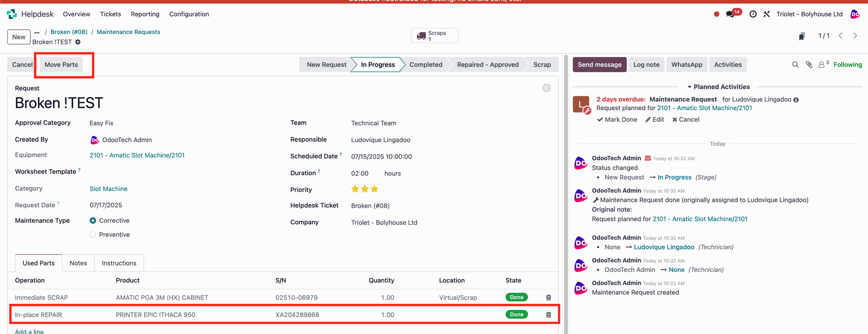Go to next record arrow
This screenshot has width=868, height=334.
click(x=855, y=36)
